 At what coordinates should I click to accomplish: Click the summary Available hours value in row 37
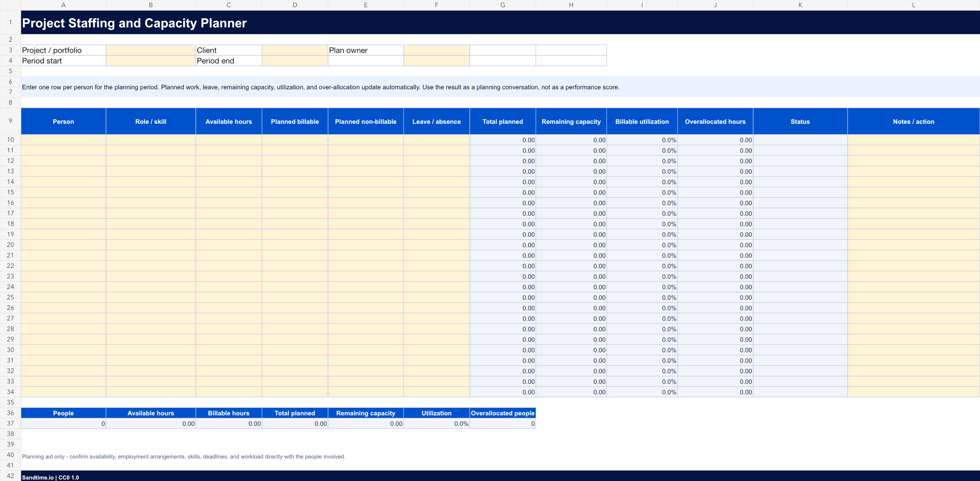(151, 424)
